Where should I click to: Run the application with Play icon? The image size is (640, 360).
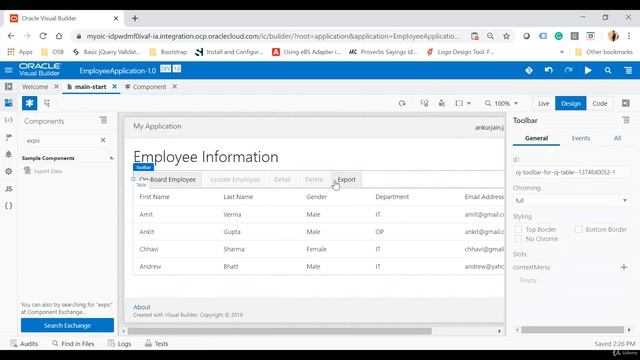[x=588, y=70]
